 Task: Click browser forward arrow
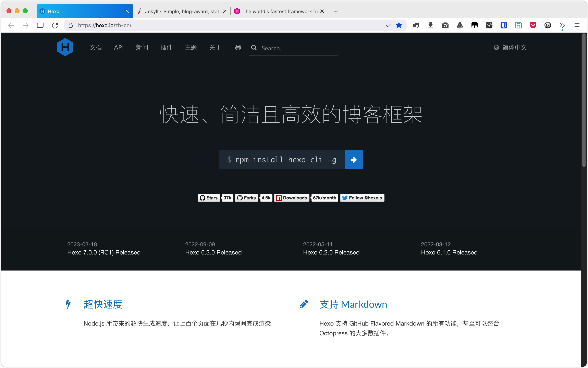tap(26, 25)
